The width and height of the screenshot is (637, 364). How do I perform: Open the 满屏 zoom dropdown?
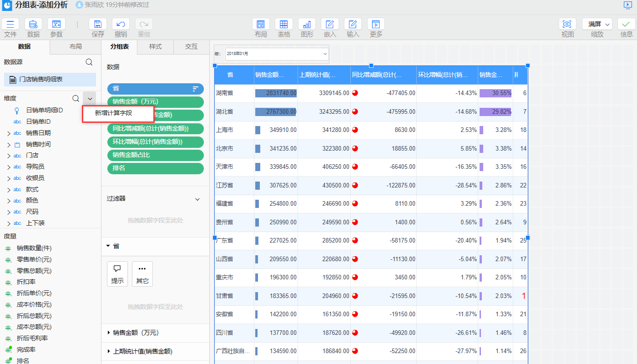click(x=597, y=25)
